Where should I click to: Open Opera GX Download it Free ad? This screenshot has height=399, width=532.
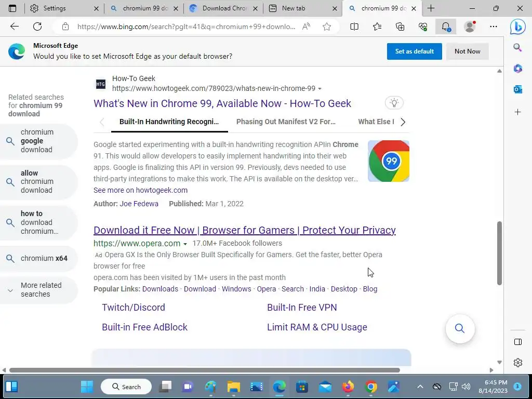245,230
